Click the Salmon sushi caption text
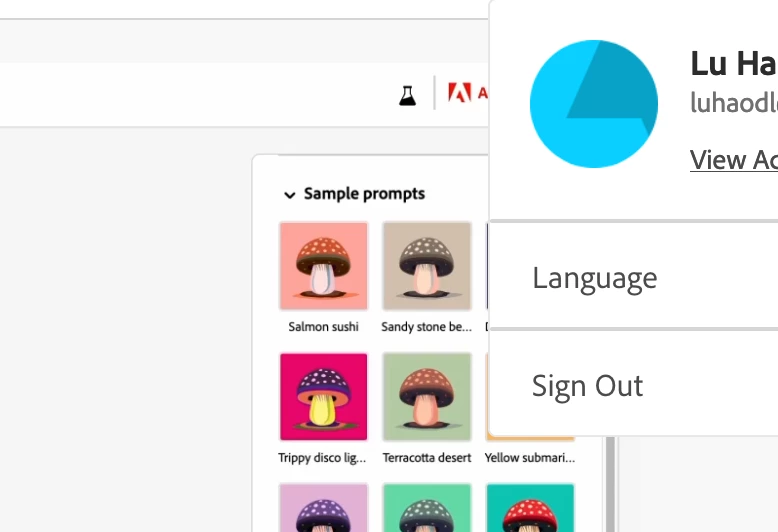This screenshot has height=532, width=778. point(324,327)
